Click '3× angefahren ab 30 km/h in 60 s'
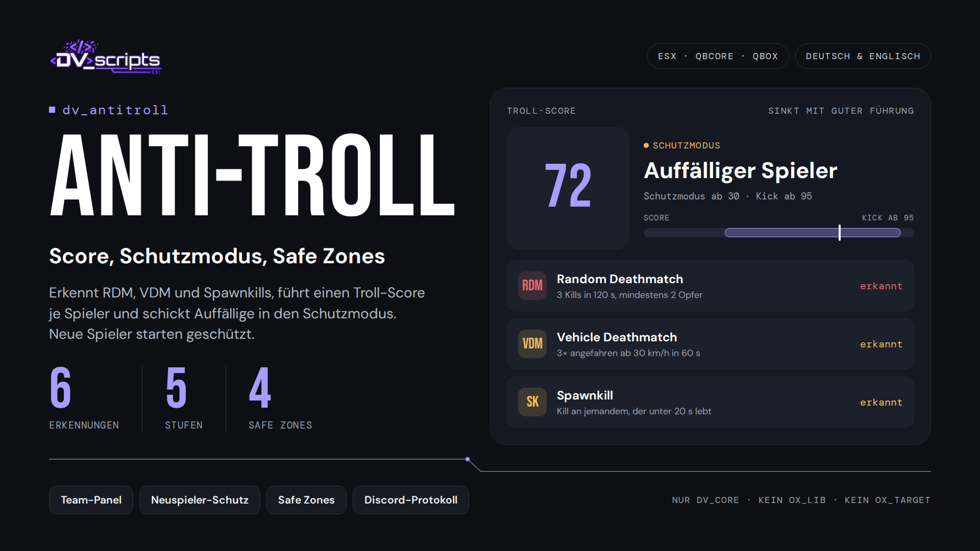Screen dimensions: 980x551 coord(628,353)
